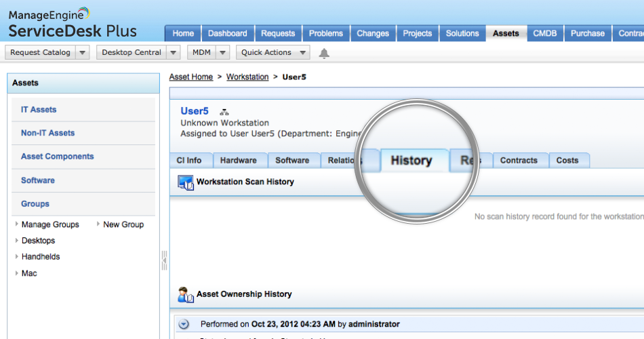Follow the Asset Home breadcrumb link

191,77
